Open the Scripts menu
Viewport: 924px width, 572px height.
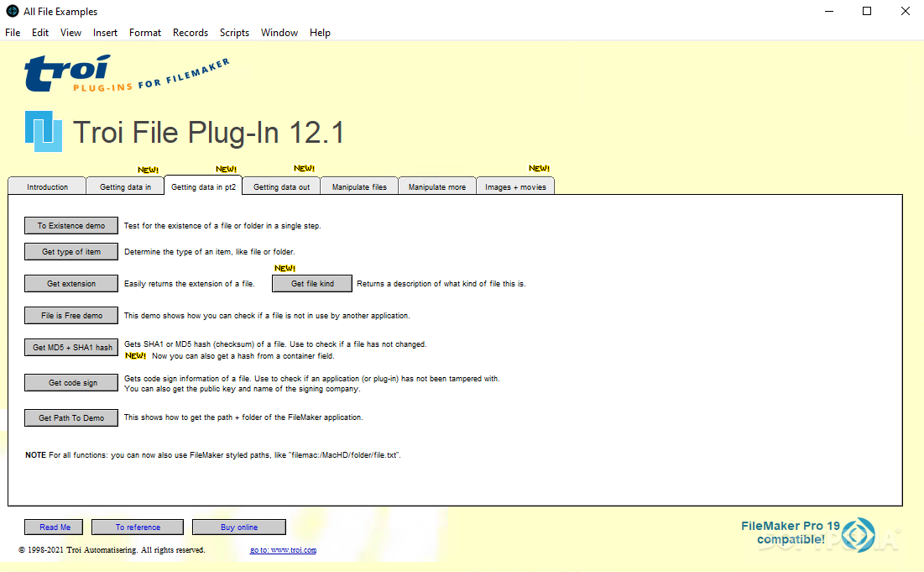[x=234, y=33]
